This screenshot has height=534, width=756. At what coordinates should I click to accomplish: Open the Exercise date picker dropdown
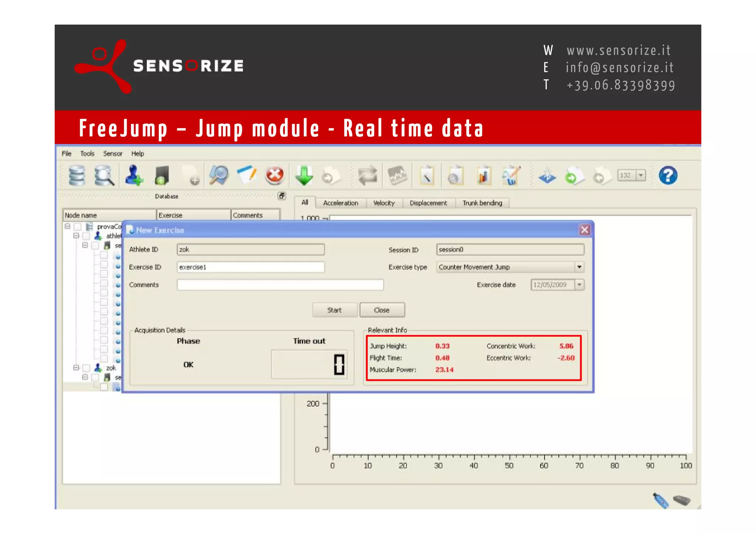click(x=579, y=285)
